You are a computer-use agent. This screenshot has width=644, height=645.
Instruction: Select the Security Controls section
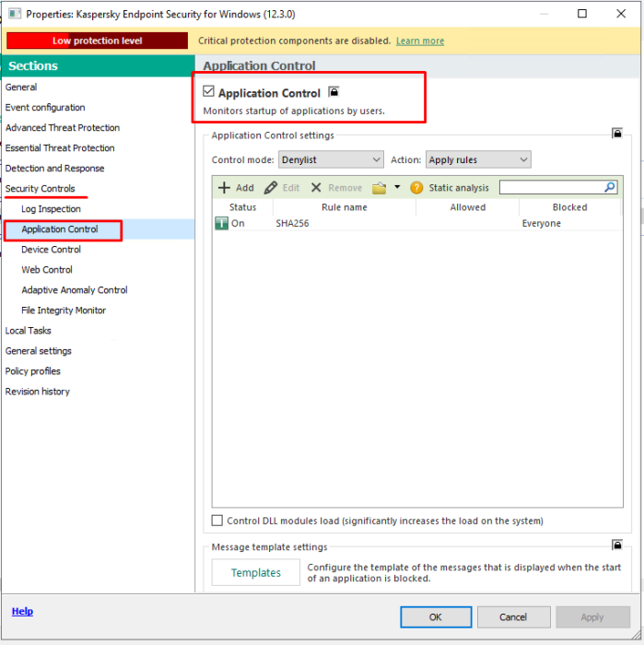pyautogui.click(x=40, y=188)
